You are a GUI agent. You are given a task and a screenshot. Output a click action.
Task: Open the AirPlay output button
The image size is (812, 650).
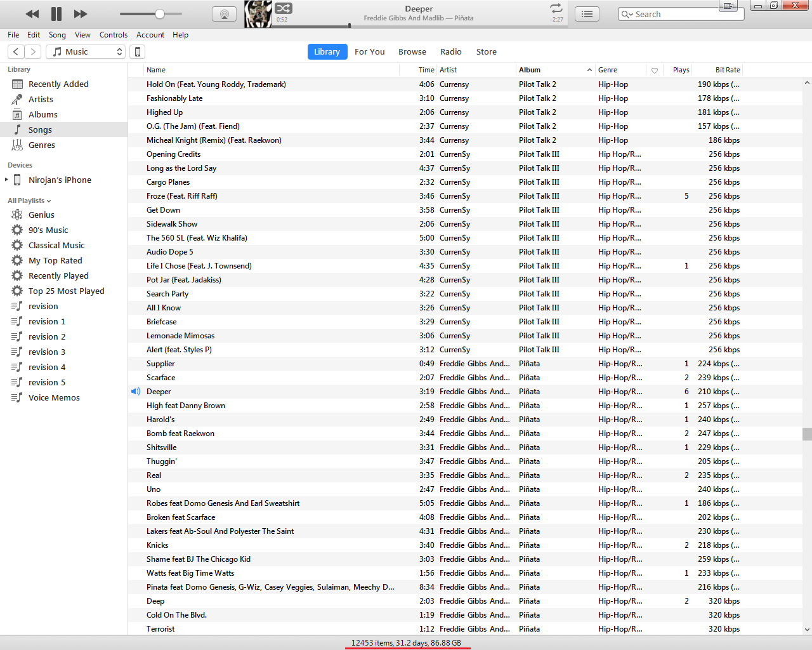click(224, 14)
